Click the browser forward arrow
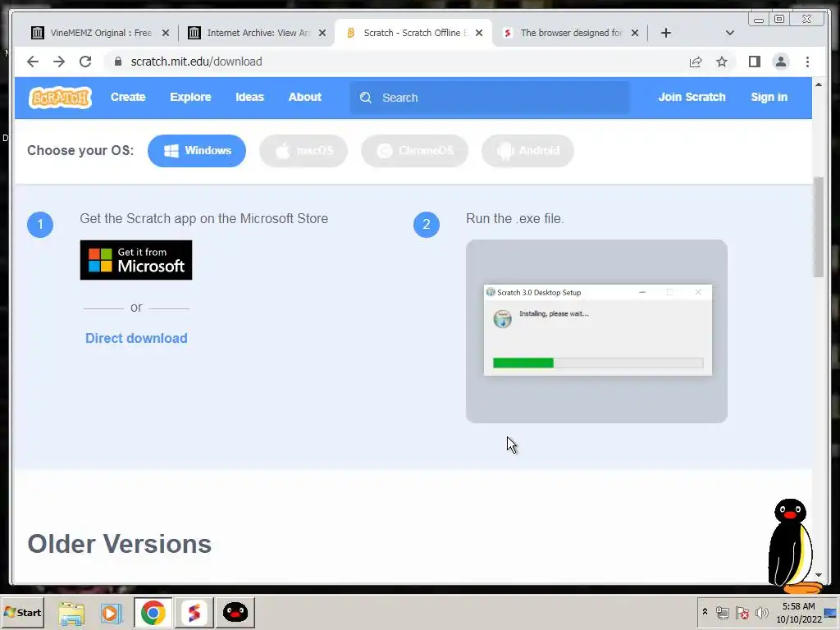The width and height of the screenshot is (840, 630). pos(59,62)
